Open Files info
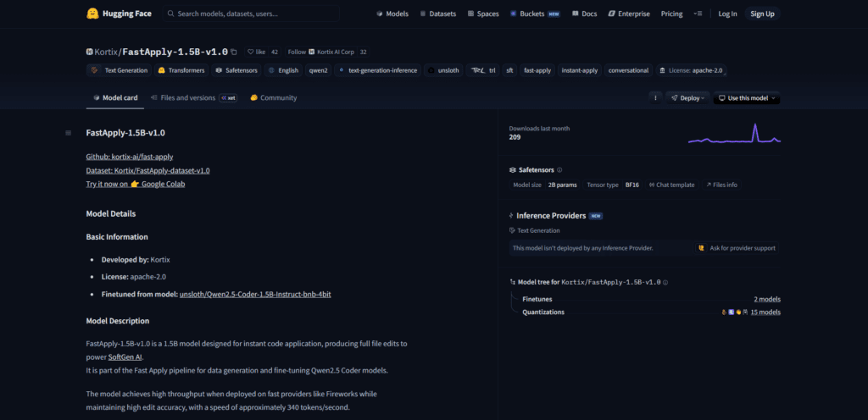 point(722,185)
